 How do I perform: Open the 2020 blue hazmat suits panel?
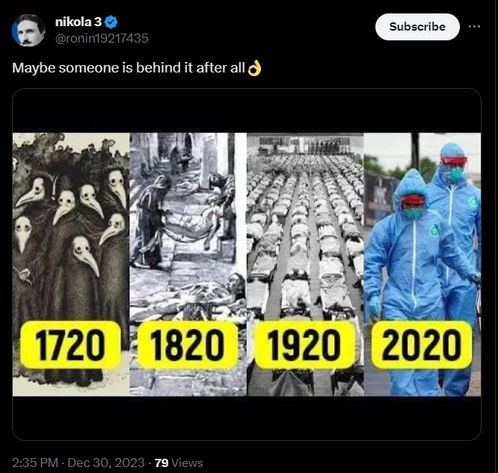pyautogui.click(x=422, y=264)
